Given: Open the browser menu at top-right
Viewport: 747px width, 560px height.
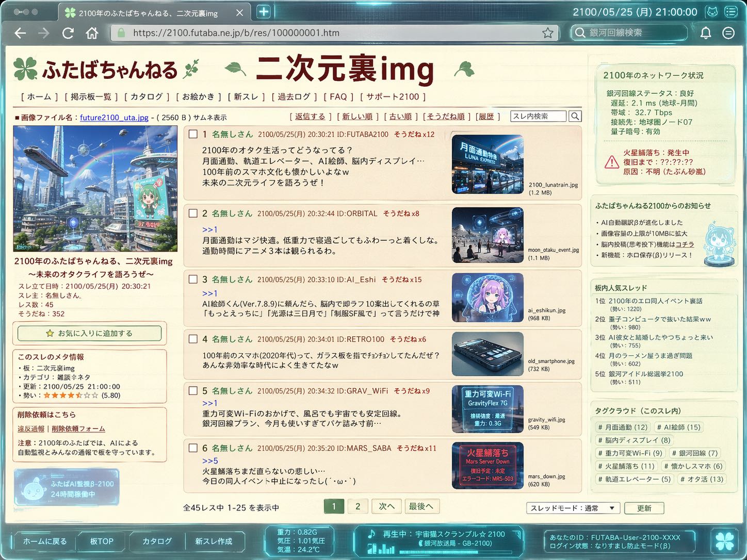Looking at the screenshot, I should click(x=728, y=33).
